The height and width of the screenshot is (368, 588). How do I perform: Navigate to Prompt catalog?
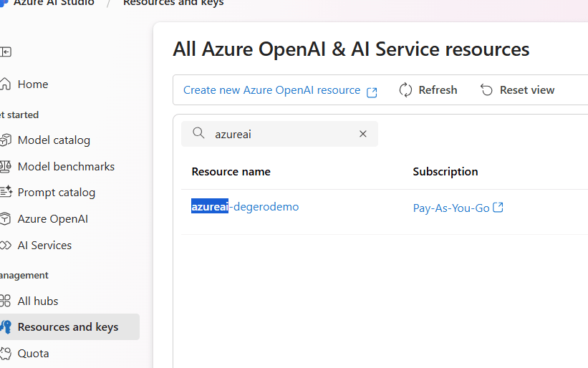57,193
